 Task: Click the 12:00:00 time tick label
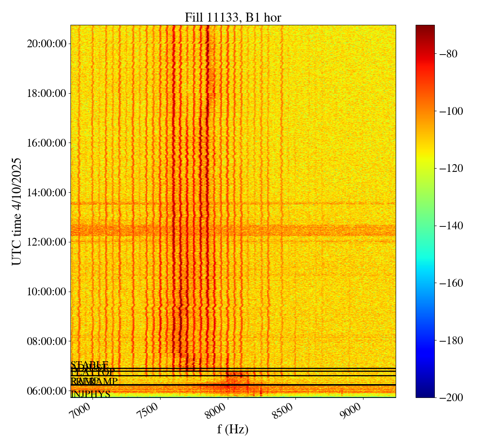(46, 242)
